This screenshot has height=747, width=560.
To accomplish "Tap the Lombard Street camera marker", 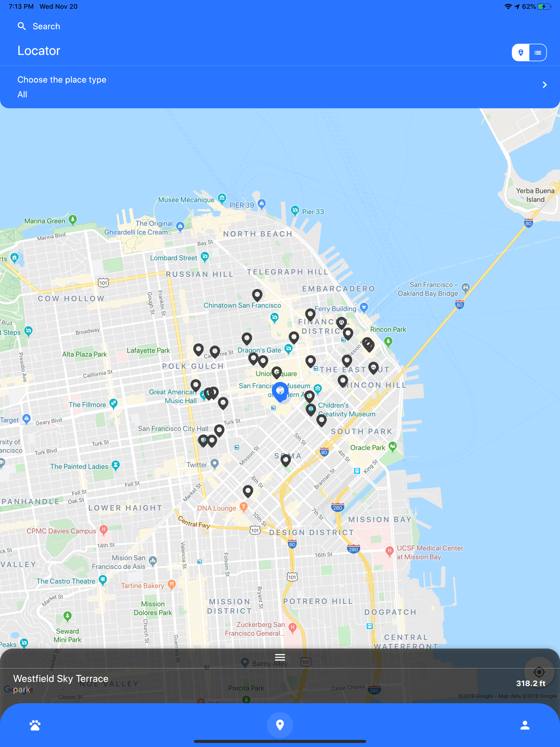I will coord(205,257).
